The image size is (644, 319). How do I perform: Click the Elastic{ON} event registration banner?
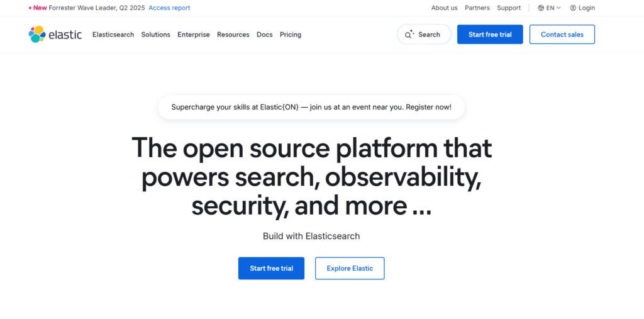pyautogui.click(x=311, y=107)
